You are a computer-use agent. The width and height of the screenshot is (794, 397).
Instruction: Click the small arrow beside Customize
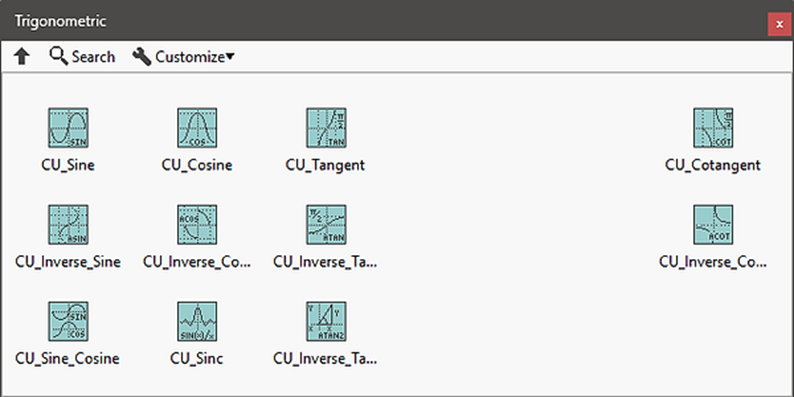230,56
